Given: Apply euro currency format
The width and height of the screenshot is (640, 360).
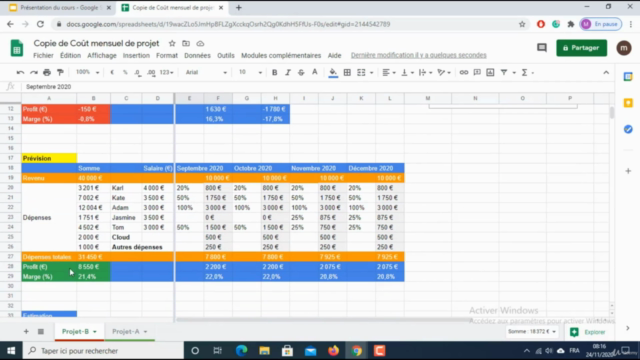Looking at the screenshot, I should pyautogui.click(x=112, y=72).
